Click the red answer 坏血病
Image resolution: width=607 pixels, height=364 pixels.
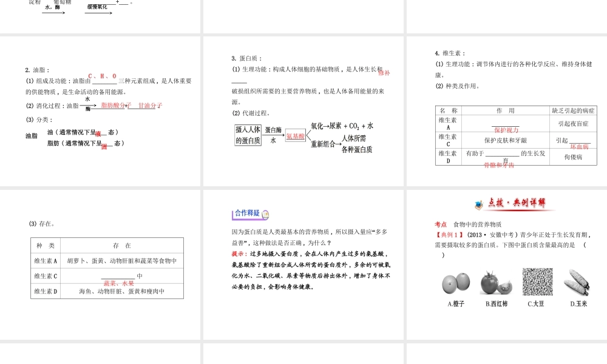click(x=579, y=147)
